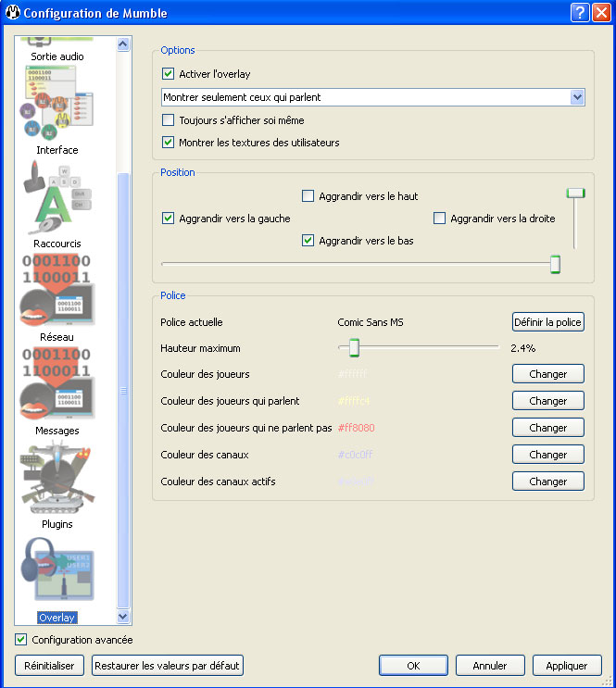
Task: Click the Comic Sans MS font name
Action: pos(371,322)
